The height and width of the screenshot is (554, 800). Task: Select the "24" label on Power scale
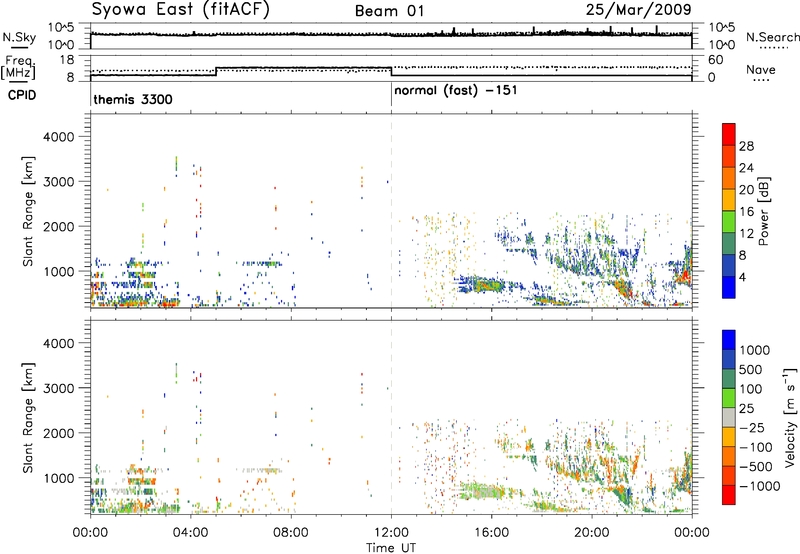point(746,168)
